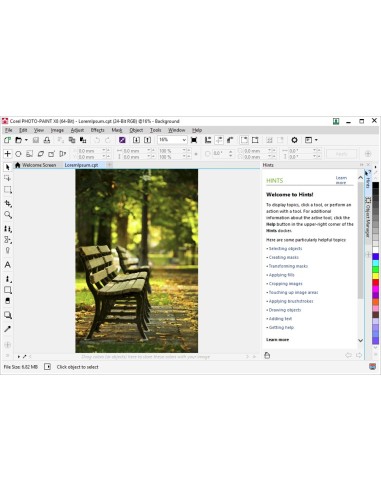
Task: Open the Effects menu
Action: click(98, 130)
